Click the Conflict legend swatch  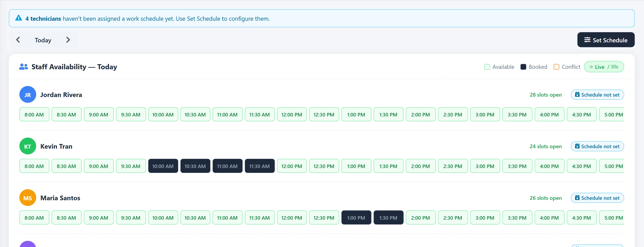(x=556, y=67)
